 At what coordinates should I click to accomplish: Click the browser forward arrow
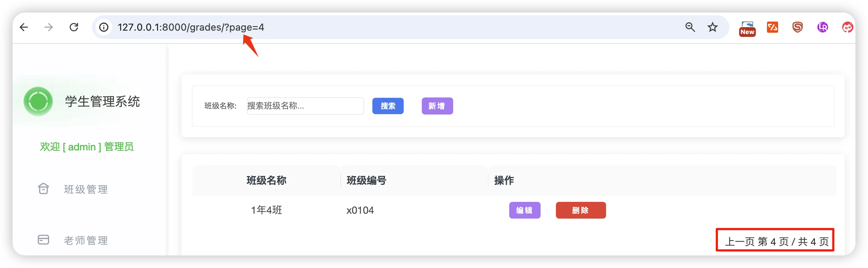pyautogui.click(x=49, y=27)
